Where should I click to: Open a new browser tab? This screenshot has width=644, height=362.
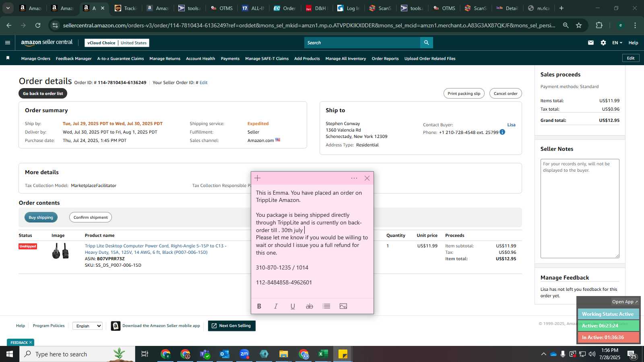click(x=561, y=8)
